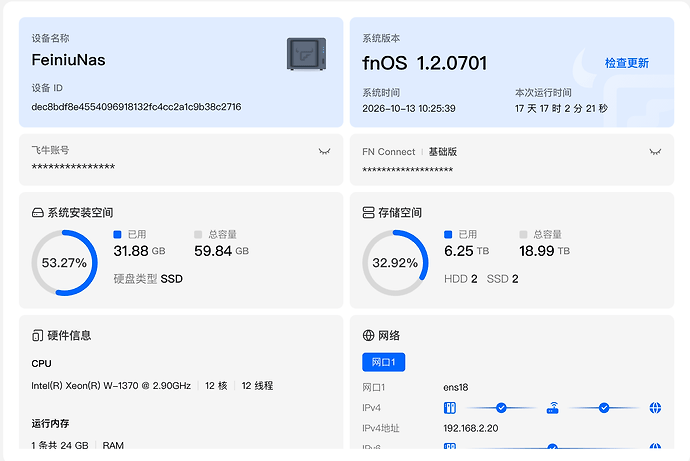
Task: Select the 网口1 network tab
Action: coord(383,362)
